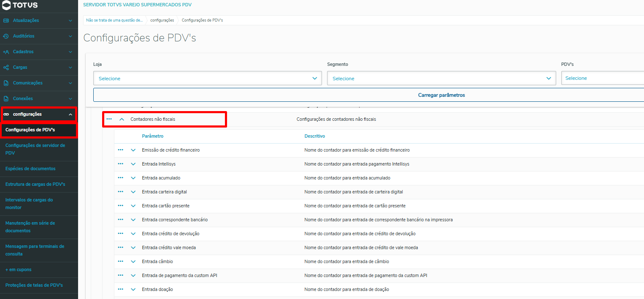
Task: Click first breadcrumb Não se trata de uma questão
Action: tap(114, 20)
